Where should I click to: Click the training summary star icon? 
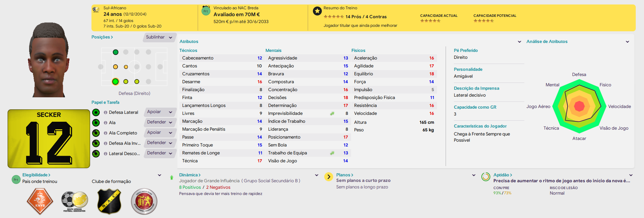pyautogui.click(x=317, y=11)
